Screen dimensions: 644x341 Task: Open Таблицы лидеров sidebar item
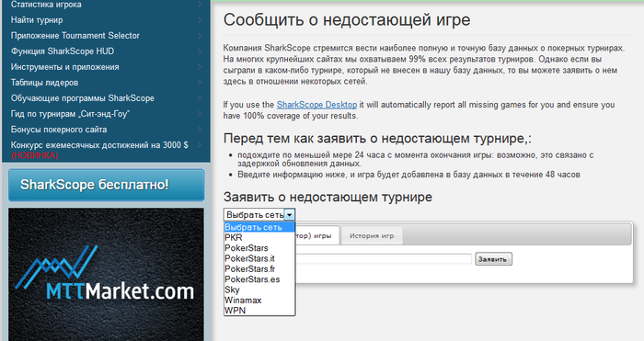(44, 82)
